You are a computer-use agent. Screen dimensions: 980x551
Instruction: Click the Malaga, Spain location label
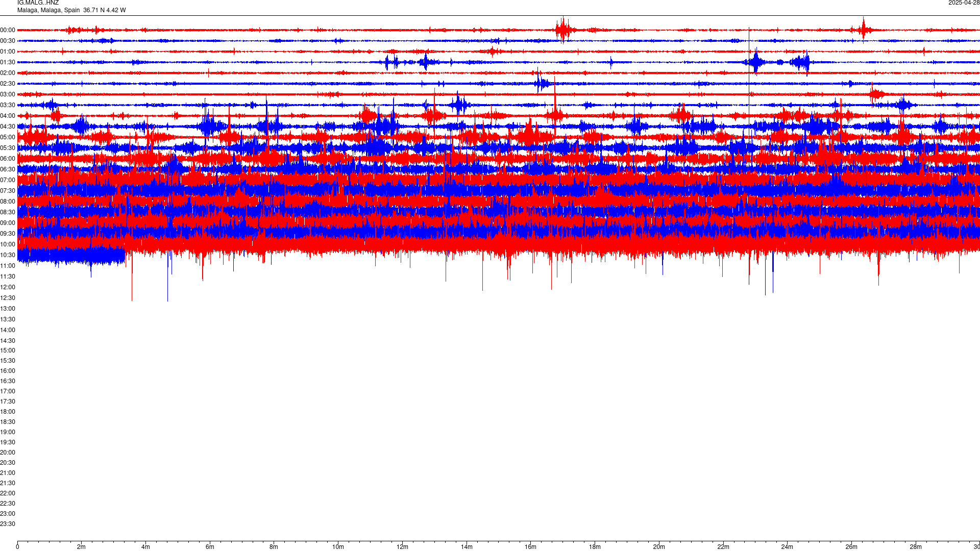tap(71, 10)
